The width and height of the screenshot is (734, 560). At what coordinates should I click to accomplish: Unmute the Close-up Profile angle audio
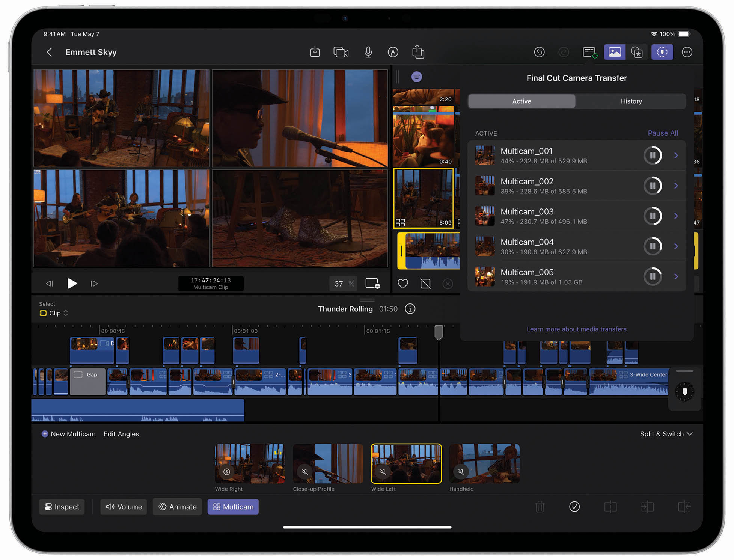304,471
